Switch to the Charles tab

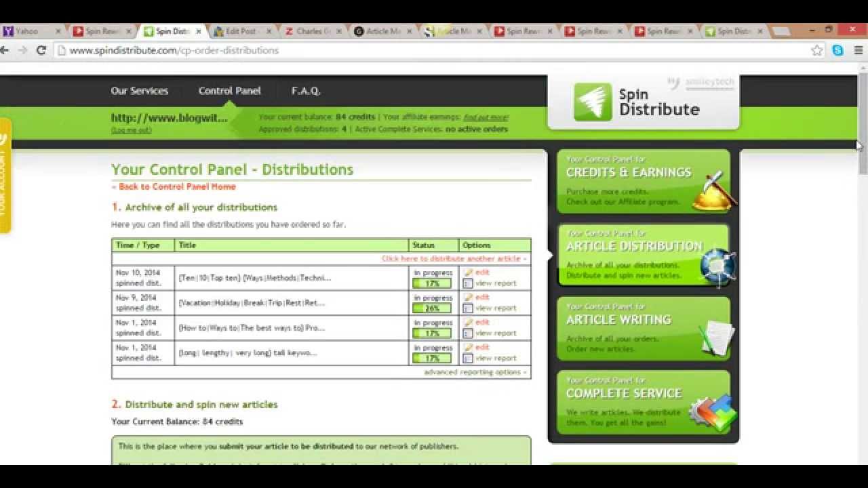[313, 31]
